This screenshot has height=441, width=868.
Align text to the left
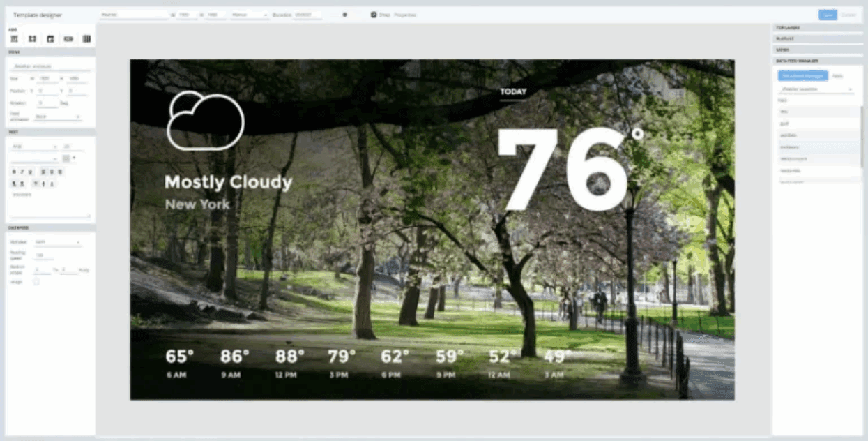[42, 171]
